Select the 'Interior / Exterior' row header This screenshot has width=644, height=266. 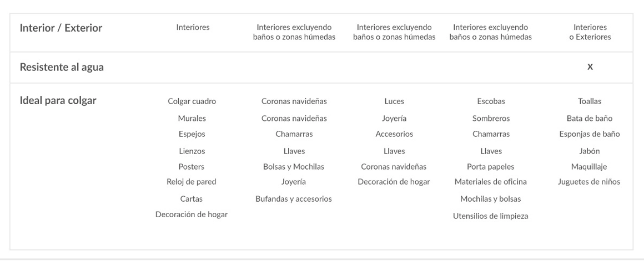tap(61, 28)
